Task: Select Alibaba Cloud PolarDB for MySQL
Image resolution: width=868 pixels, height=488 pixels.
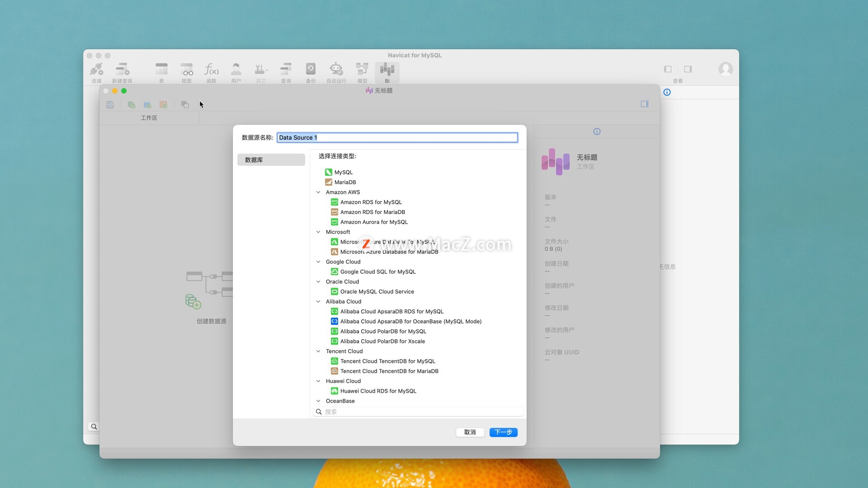Action: [x=378, y=331]
